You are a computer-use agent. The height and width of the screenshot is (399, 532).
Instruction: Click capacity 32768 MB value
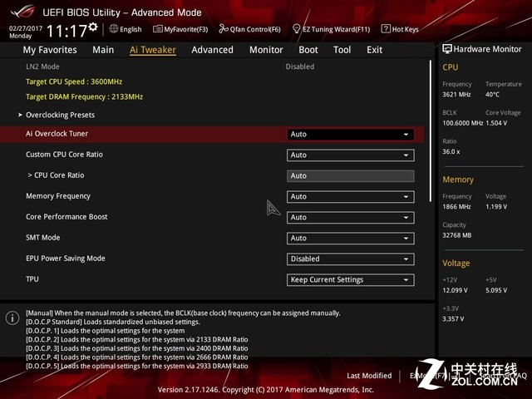point(457,235)
